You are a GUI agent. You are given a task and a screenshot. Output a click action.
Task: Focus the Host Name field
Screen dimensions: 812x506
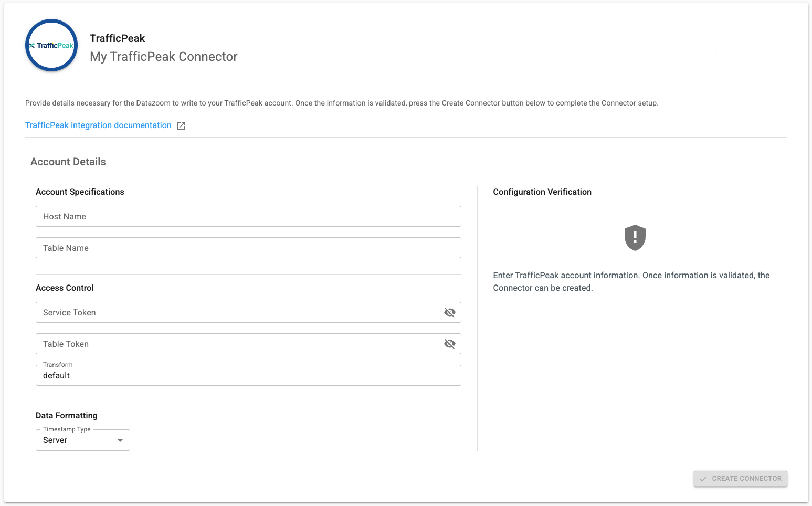point(248,216)
